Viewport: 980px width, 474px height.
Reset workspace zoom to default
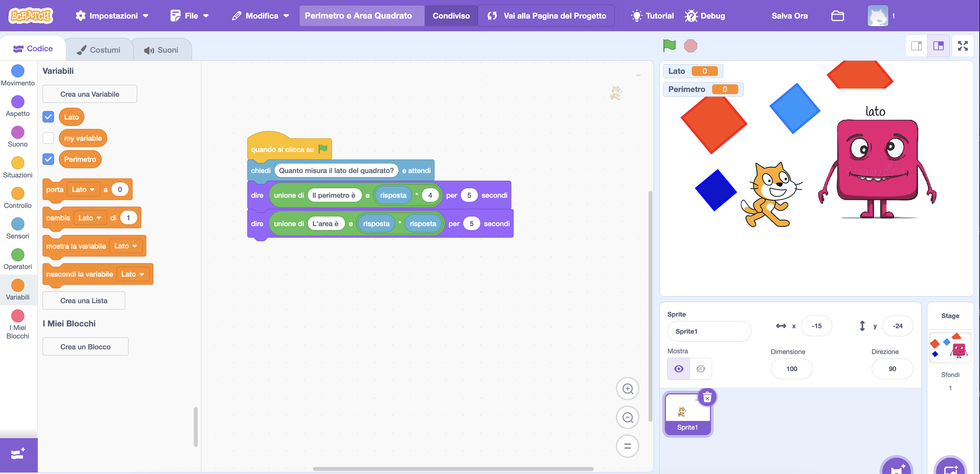pos(627,446)
